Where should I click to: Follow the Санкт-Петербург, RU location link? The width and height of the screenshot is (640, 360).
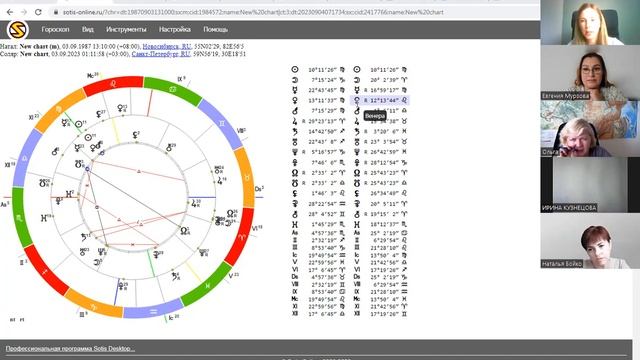(161, 54)
